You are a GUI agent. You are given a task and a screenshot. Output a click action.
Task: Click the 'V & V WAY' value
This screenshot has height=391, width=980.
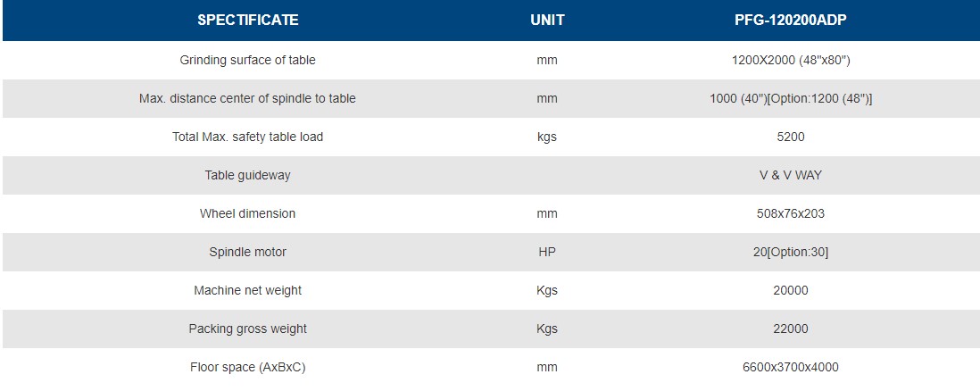791,176
